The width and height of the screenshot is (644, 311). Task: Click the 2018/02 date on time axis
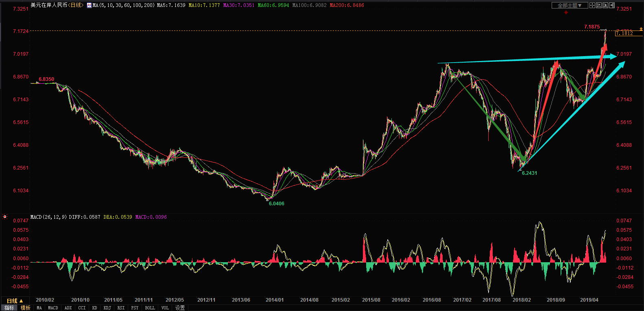tap(522, 300)
